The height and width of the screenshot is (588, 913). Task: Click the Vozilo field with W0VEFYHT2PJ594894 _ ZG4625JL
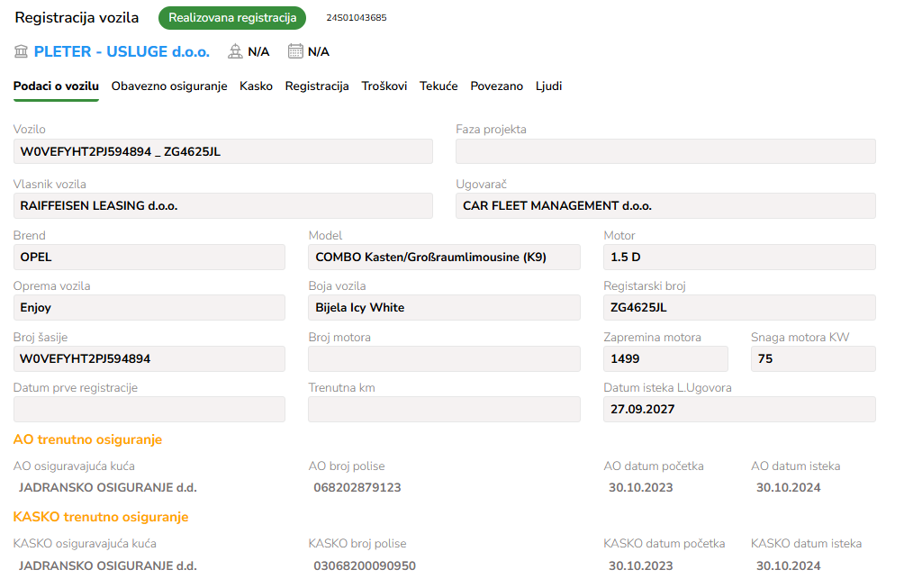click(223, 151)
